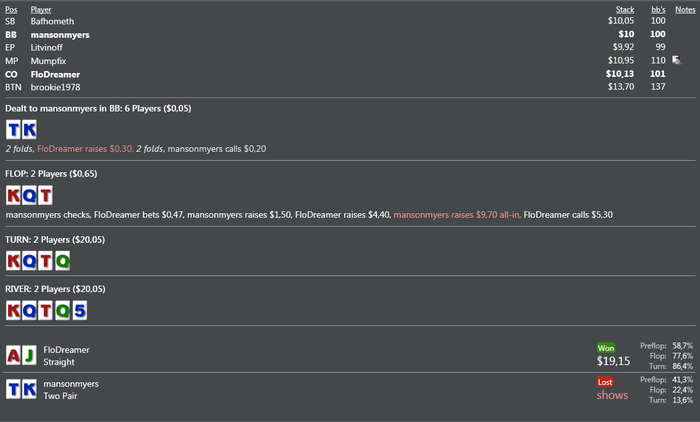Sort by the Pos column header
This screenshot has width=700, height=422.
12,9
